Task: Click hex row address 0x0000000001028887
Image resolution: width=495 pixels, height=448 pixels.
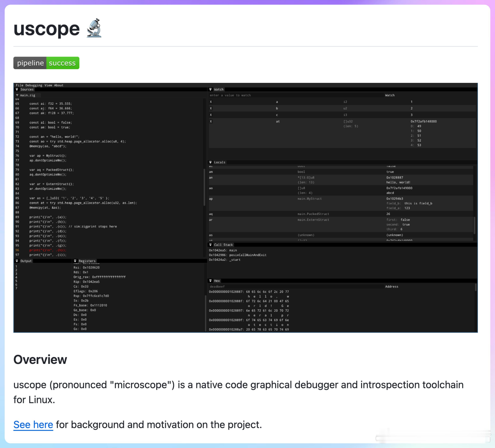Action: [x=226, y=292]
